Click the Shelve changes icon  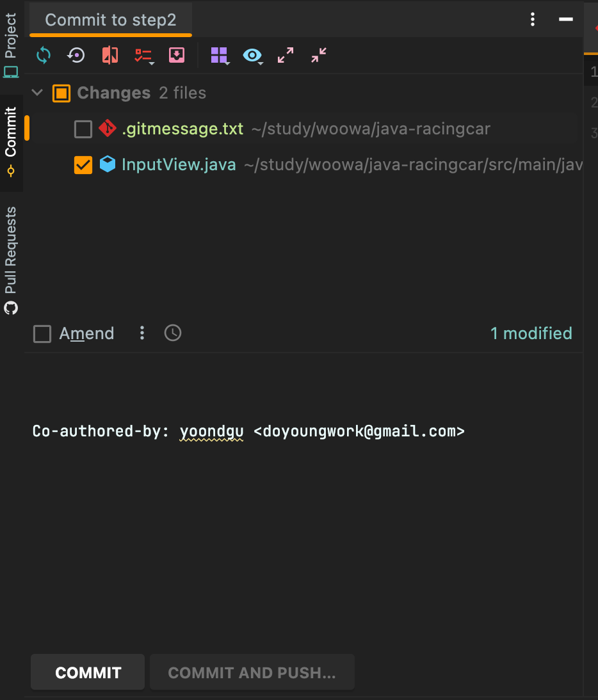(177, 56)
